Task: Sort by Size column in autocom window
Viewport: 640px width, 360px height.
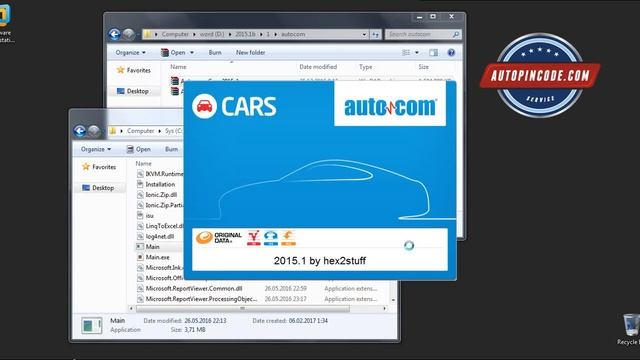Action: (424, 67)
